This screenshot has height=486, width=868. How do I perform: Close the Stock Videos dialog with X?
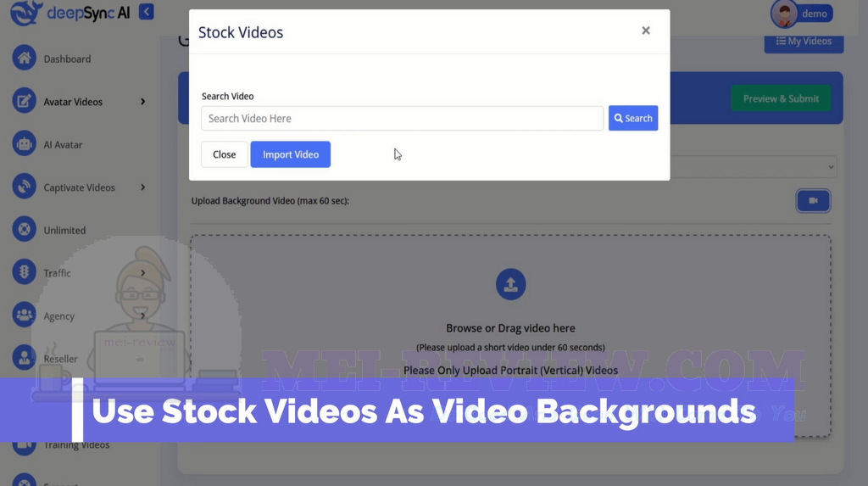645,31
